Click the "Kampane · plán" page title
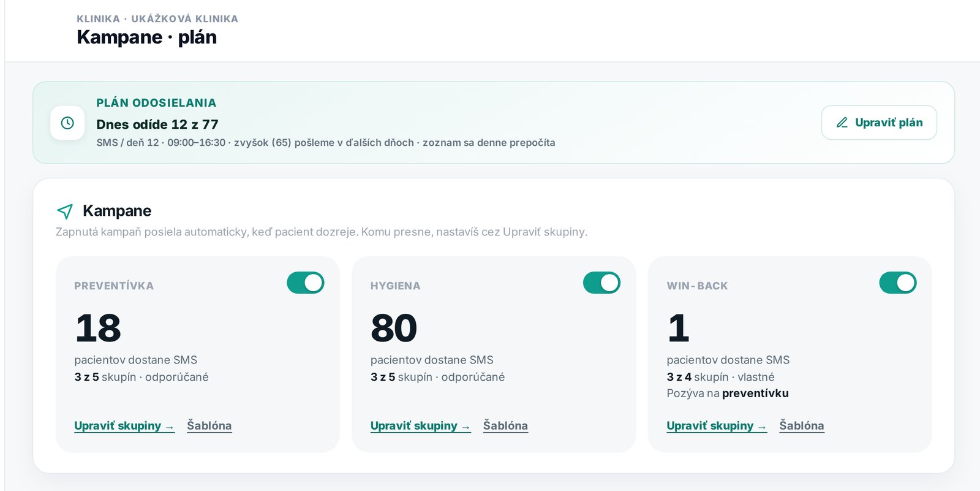980x491 pixels. coord(147,37)
